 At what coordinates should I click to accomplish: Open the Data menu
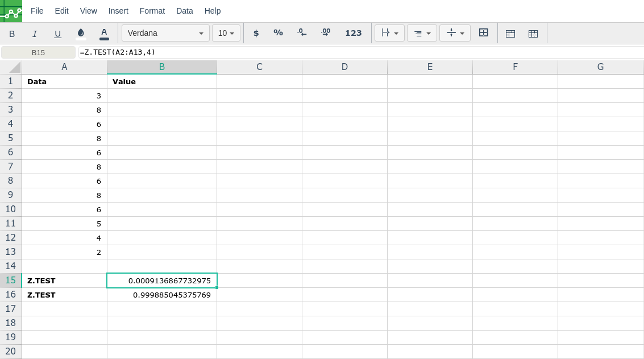[x=185, y=11]
